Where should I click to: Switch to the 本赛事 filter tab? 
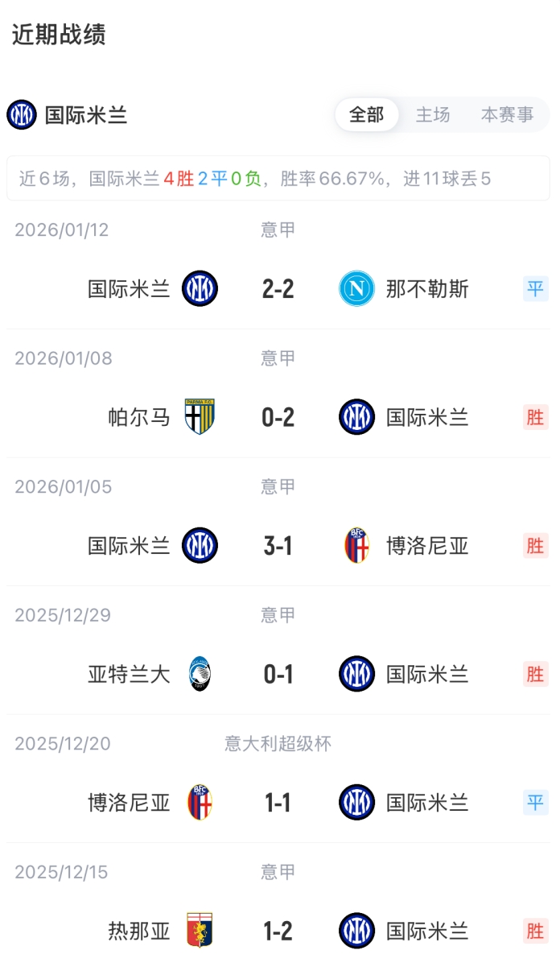(x=507, y=115)
